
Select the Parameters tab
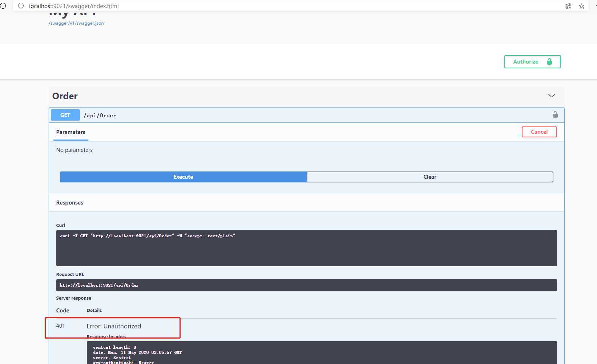[x=71, y=132]
